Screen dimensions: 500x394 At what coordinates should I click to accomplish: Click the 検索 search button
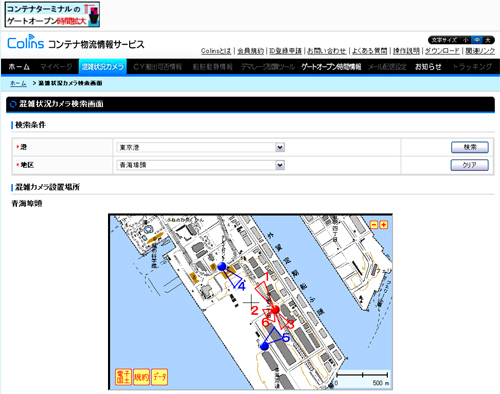pos(470,147)
